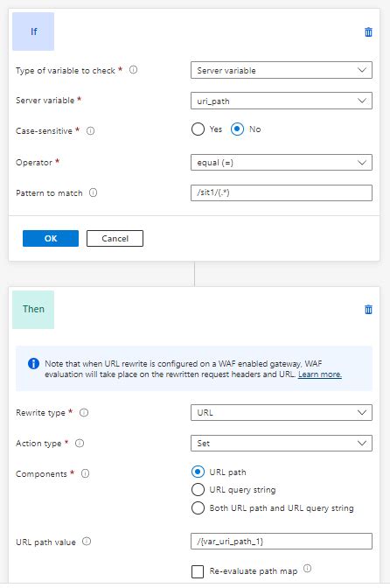Viewport: 390px width, 588px height.
Task: Show URL path value info icon
Action: (x=87, y=542)
